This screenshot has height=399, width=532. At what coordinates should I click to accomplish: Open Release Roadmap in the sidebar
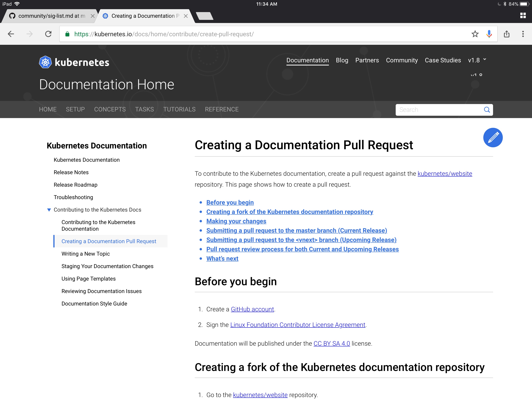tap(76, 185)
